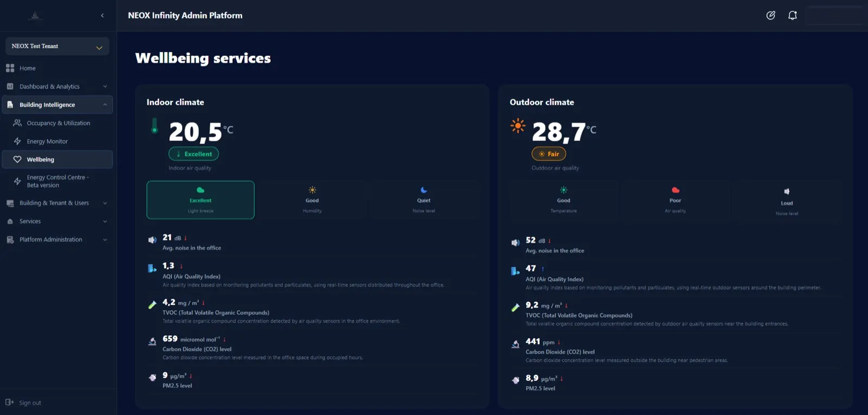Click the icon next to outdoor AQI 47
The image size is (868, 415).
(515, 271)
